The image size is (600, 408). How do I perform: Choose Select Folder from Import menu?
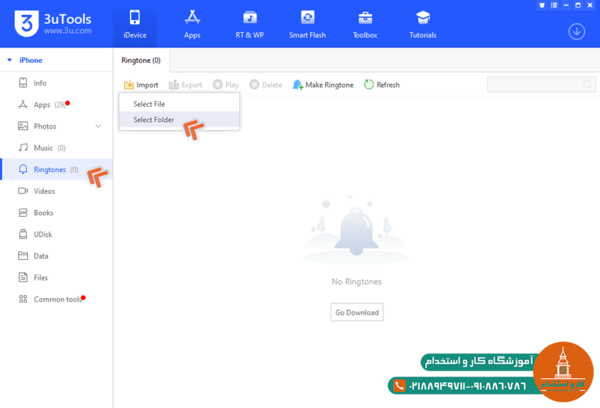click(179, 119)
